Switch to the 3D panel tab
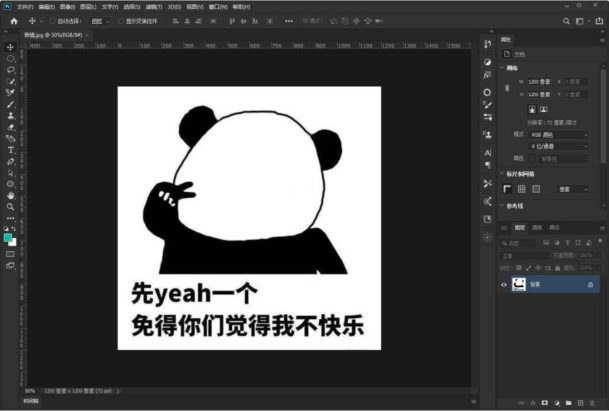The width and height of the screenshot is (609, 411). pos(504,228)
